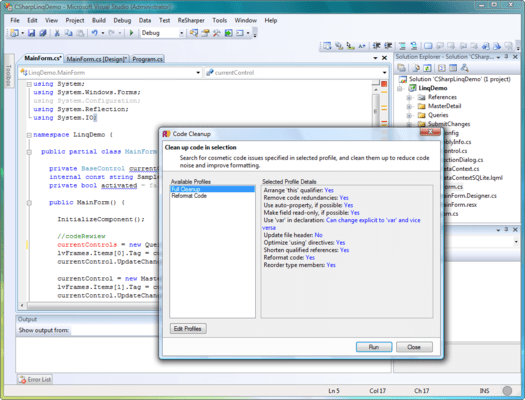Click Solution Explorer's View Class Diagram icon
The image size is (525, 400).
pos(464,68)
